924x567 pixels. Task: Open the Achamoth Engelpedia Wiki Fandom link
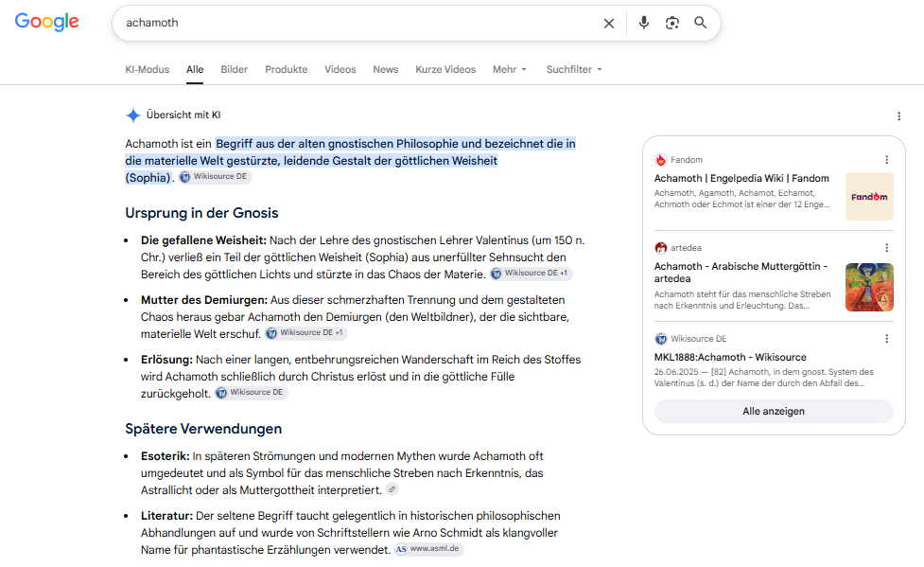(741, 178)
